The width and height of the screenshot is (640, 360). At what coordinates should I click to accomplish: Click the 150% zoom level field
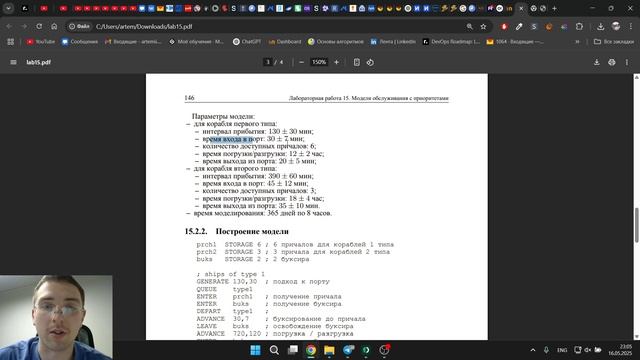click(x=319, y=62)
